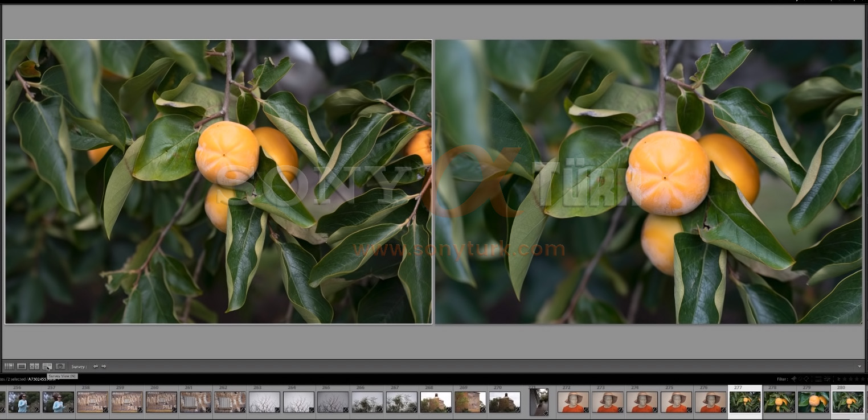Screen dimensions: 868x420
Task: Click develop adjustments badge on thumbnail 279
Action: (826, 410)
